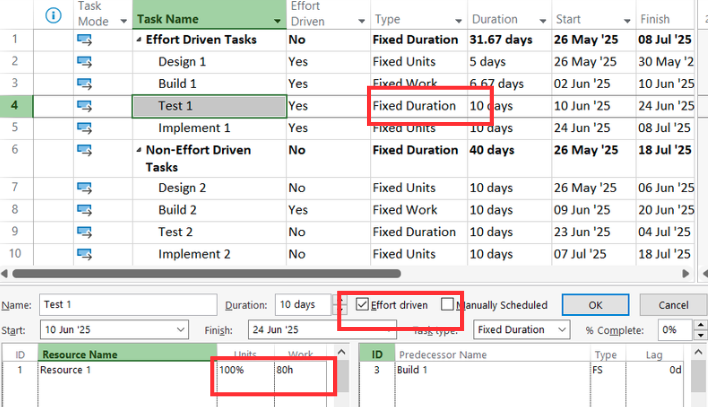Click the 31.67 days duration cell
708x407 pixels.
click(509, 40)
